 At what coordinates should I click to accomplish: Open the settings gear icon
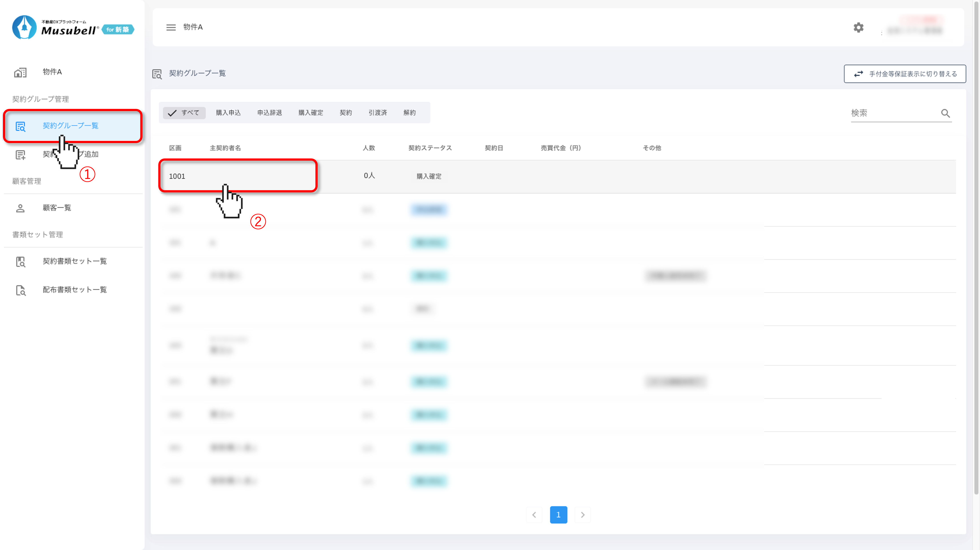coord(858,27)
